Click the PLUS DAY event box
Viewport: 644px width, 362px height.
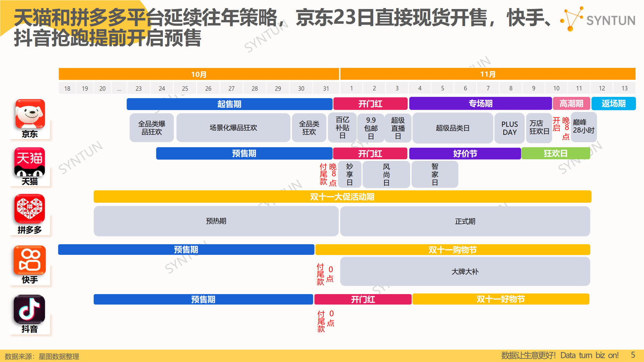[509, 128]
